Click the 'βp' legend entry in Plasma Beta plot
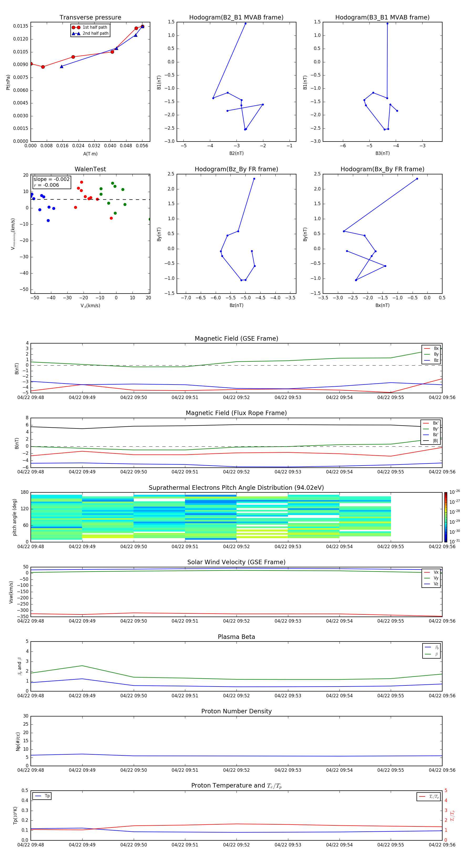Screen dimensions: 473x868 point(431,647)
